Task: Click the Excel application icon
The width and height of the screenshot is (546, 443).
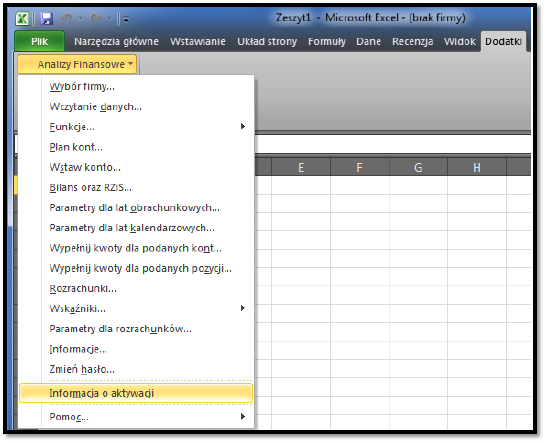Action: pyautogui.click(x=22, y=19)
